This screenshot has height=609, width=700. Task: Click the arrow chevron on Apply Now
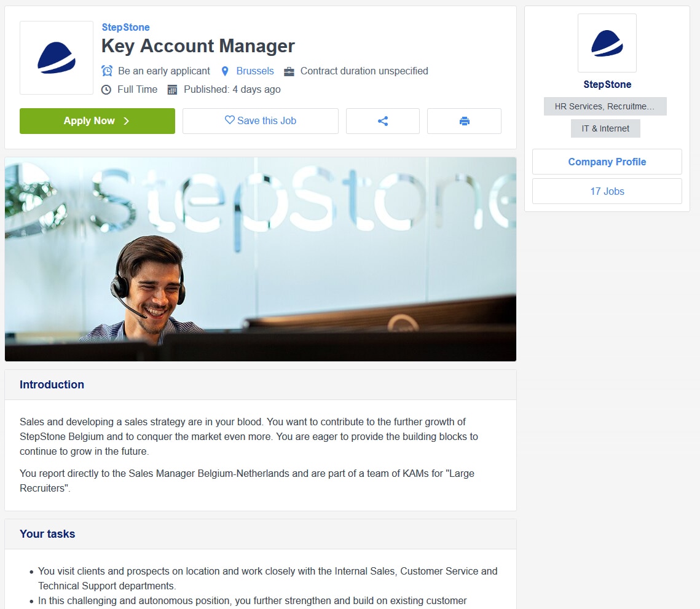(127, 121)
